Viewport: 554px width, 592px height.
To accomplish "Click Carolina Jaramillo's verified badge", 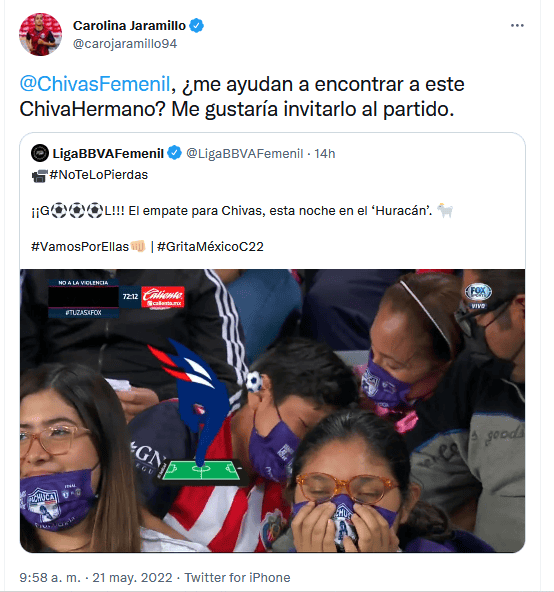I will pos(196,26).
